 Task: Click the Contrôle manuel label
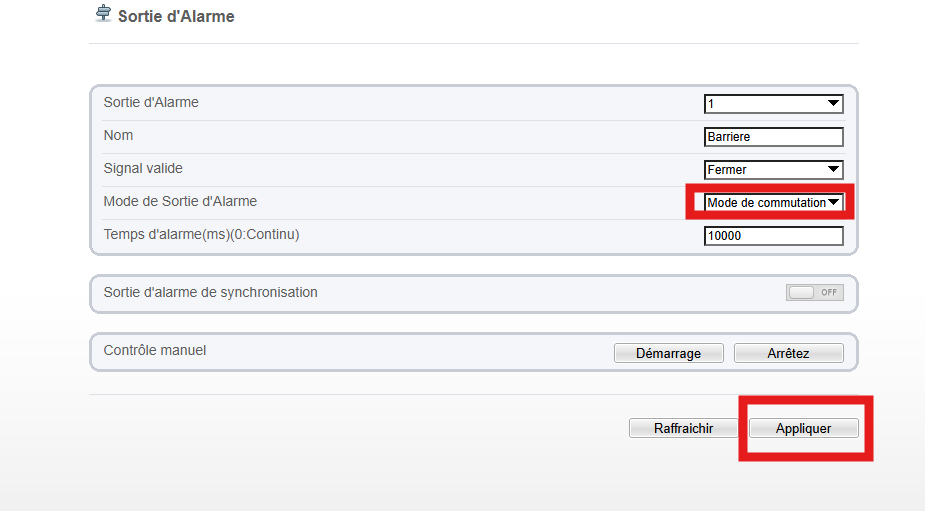pos(155,350)
